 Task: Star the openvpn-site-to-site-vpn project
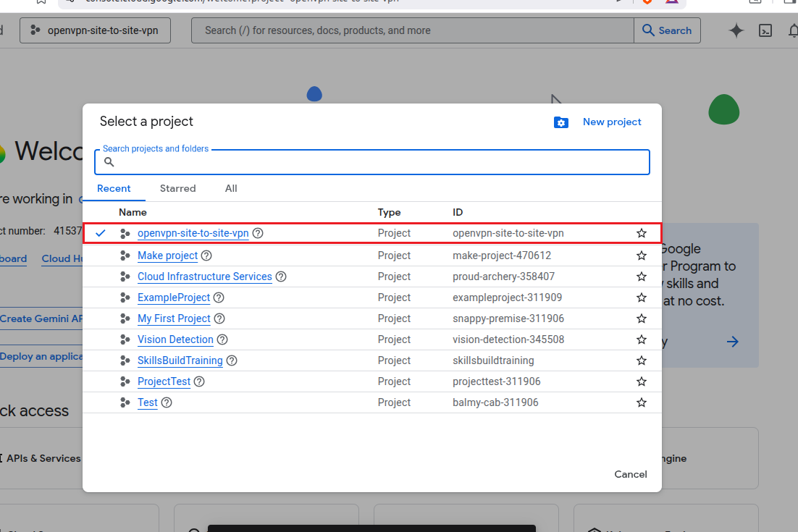point(642,233)
